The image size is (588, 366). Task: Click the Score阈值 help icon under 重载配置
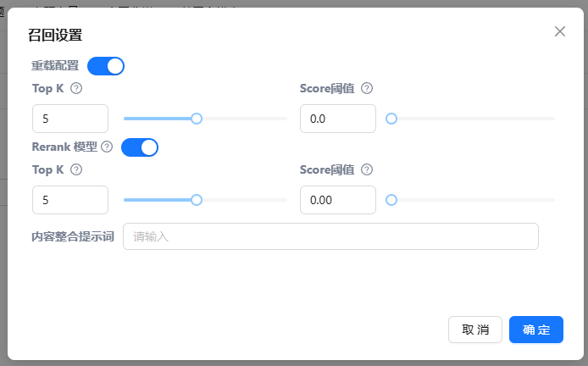coord(367,88)
